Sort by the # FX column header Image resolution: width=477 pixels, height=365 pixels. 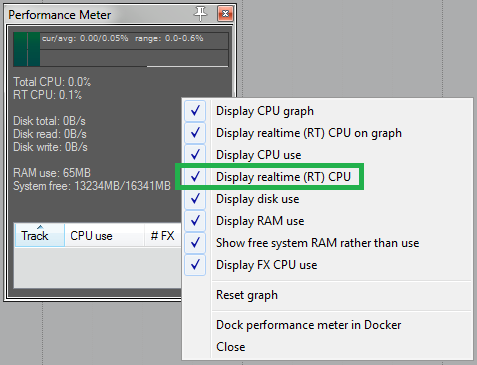[x=163, y=235]
